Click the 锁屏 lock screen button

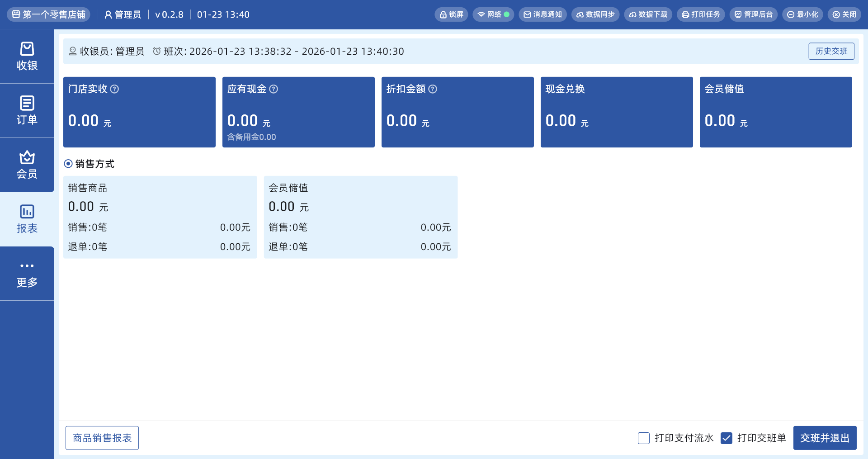click(451, 14)
